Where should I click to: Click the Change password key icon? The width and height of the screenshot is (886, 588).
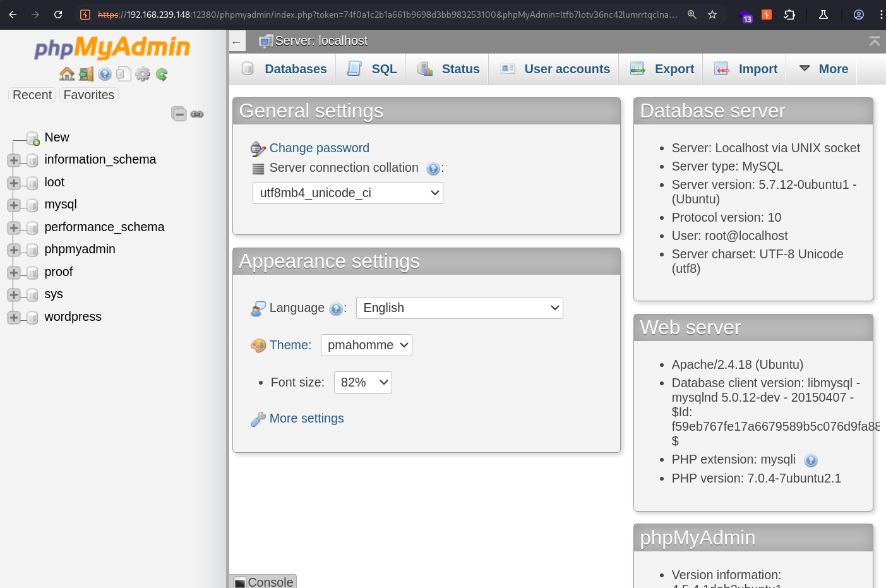(x=258, y=149)
